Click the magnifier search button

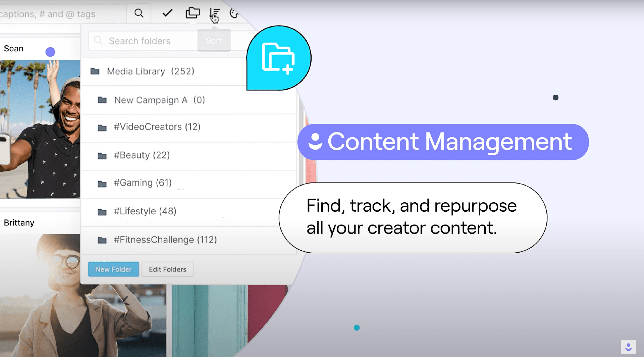pyautogui.click(x=139, y=13)
